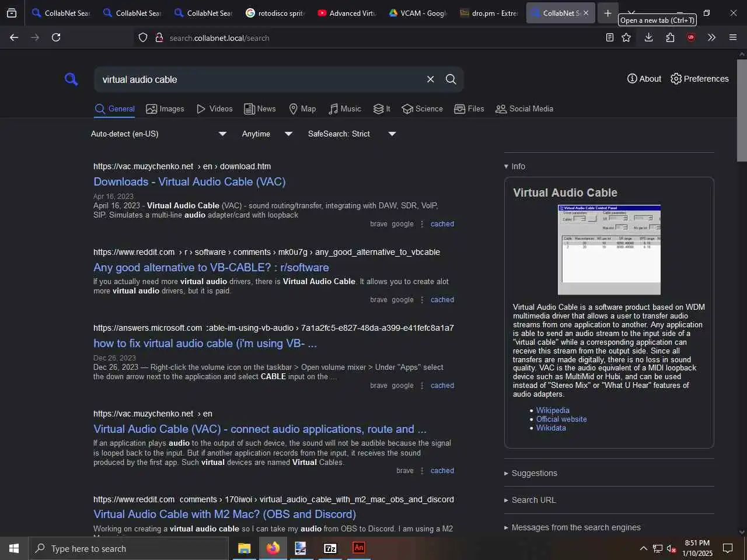Open Anytime time range dropdown

[x=267, y=134]
